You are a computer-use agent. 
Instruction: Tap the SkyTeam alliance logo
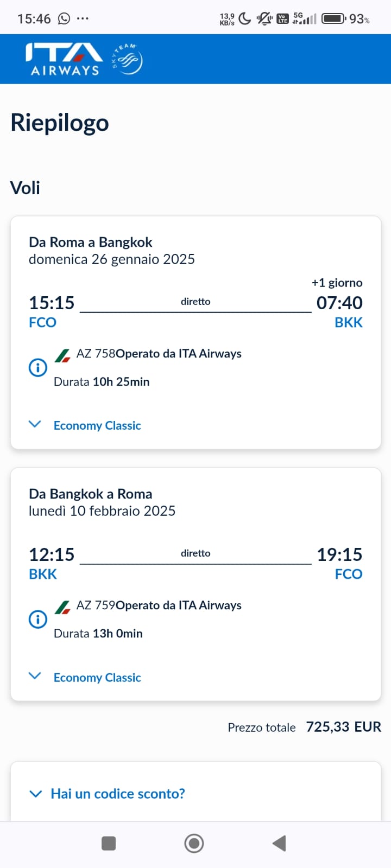[x=128, y=59]
